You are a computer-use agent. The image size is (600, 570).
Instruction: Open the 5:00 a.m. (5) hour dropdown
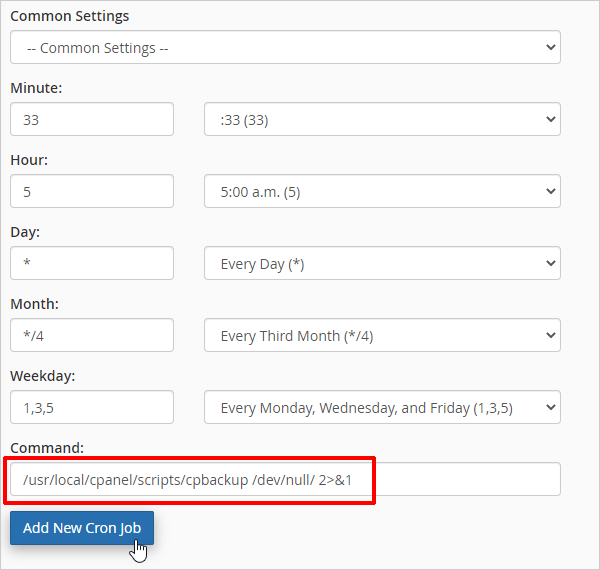point(382,191)
